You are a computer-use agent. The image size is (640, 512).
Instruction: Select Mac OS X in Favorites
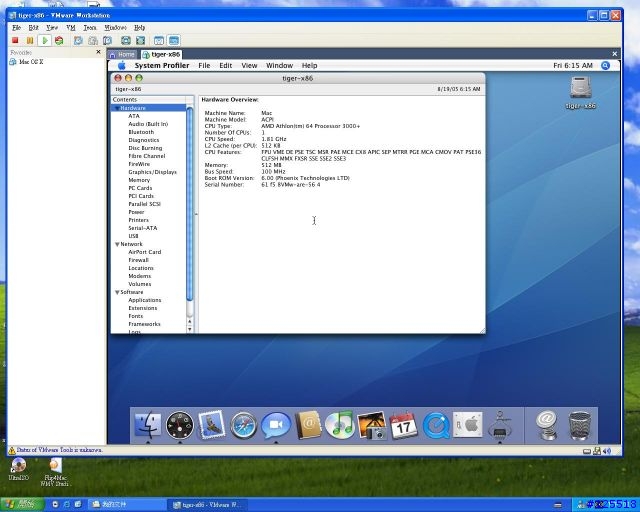[x=27, y=62]
